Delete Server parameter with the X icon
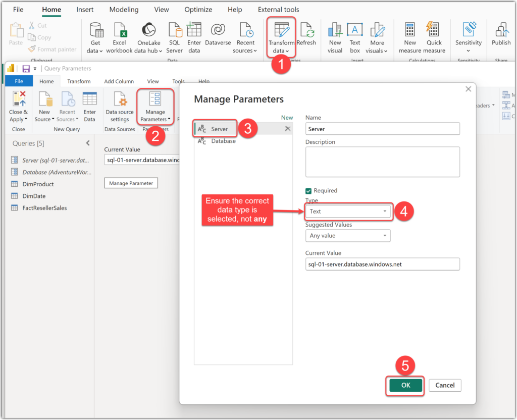The height and width of the screenshot is (420, 517). click(287, 129)
